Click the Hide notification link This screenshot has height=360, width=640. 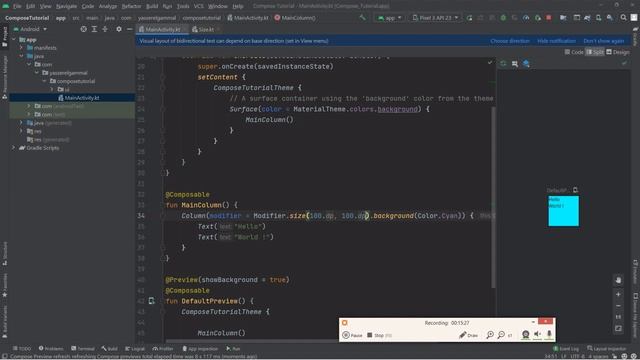[556, 41]
